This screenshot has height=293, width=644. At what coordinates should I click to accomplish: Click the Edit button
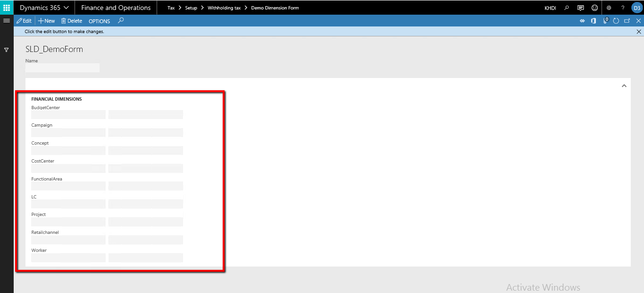tap(24, 20)
